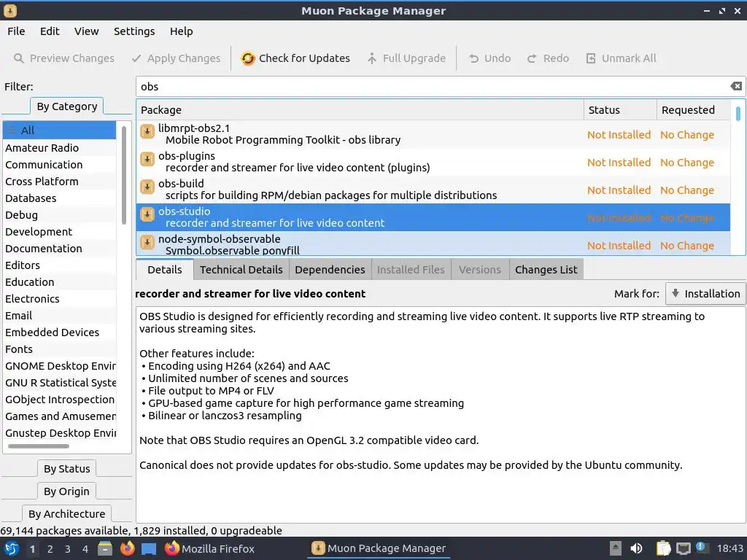Select the Development category

point(60,231)
